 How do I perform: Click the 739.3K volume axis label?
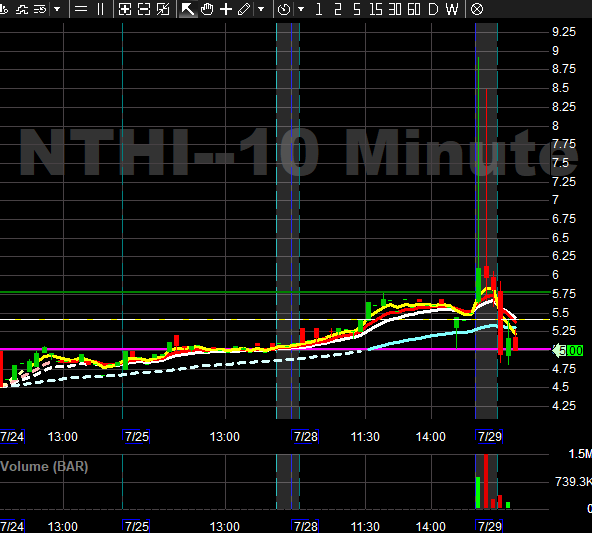click(x=573, y=482)
